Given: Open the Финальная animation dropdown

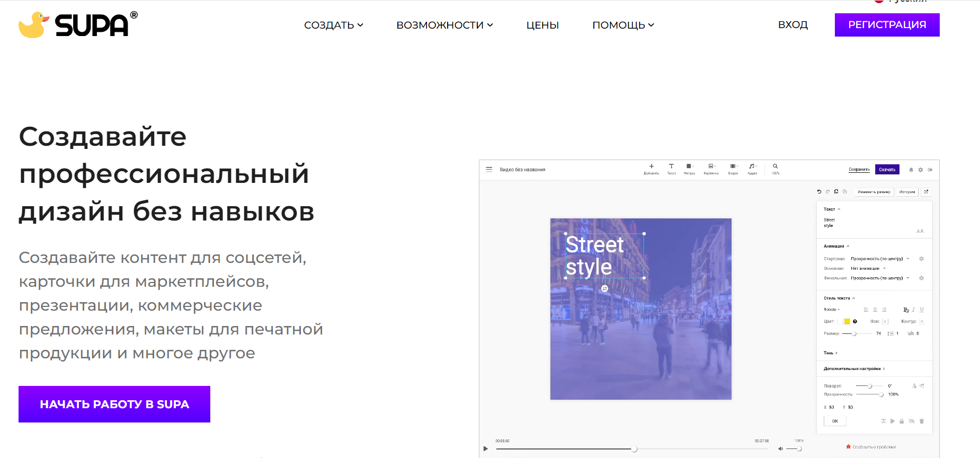Looking at the screenshot, I should 880,278.
